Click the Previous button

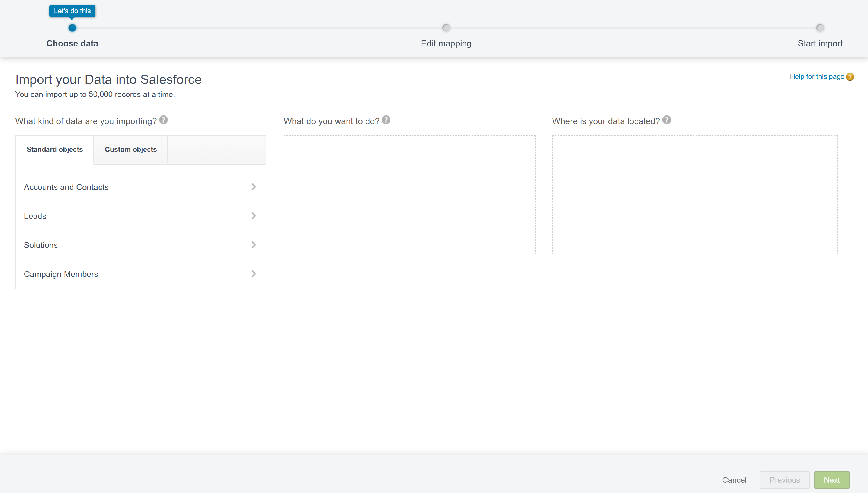[x=785, y=480]
